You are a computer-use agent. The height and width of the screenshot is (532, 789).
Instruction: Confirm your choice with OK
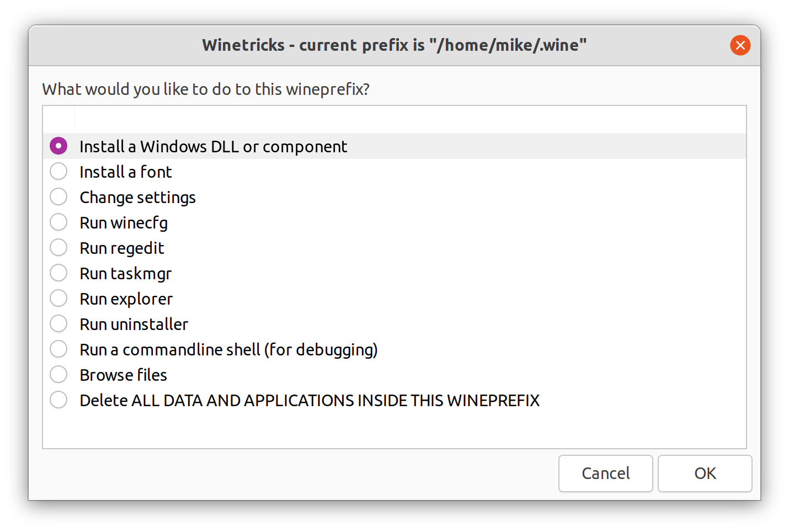pos(705,473)
